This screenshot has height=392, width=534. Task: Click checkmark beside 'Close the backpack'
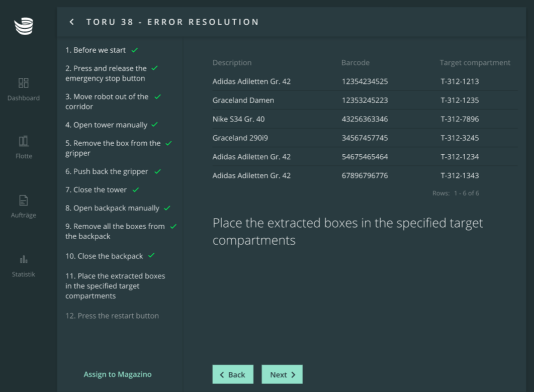point(151,256)
